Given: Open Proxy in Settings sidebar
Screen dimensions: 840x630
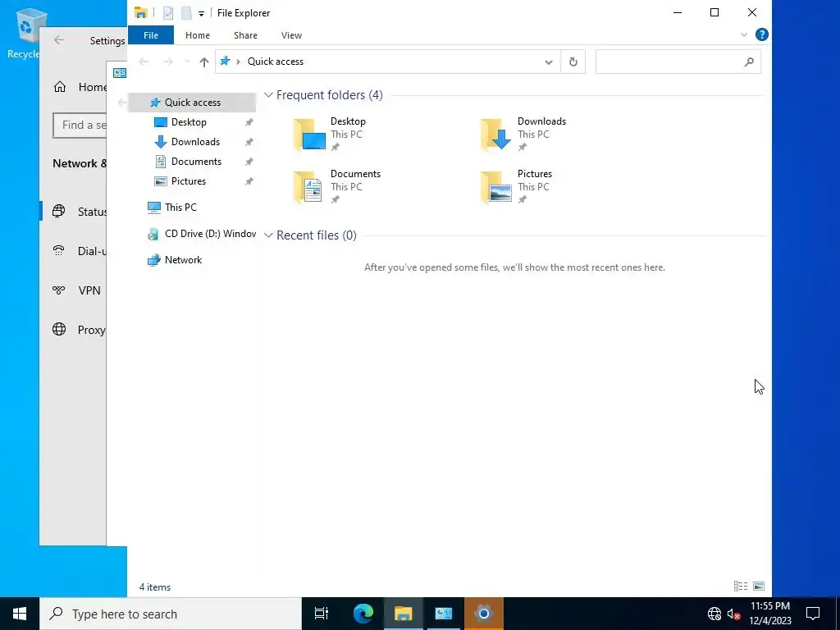Looking at the screenshot, I should point(80,330).
